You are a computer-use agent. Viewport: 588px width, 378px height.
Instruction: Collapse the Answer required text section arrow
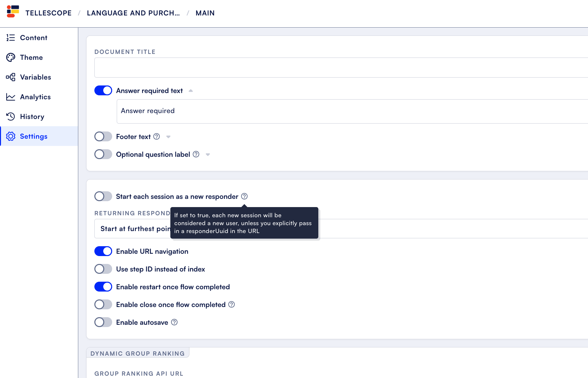[191, 91]
